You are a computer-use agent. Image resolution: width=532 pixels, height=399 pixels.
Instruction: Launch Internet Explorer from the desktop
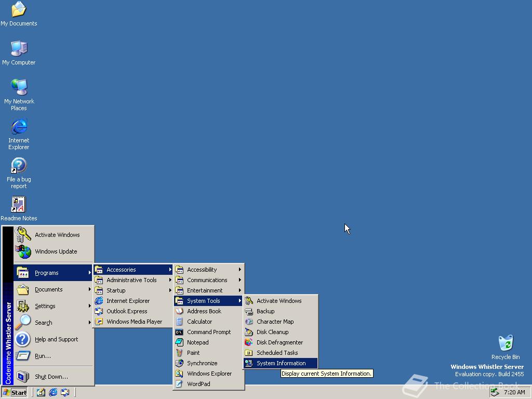point(19,134)
